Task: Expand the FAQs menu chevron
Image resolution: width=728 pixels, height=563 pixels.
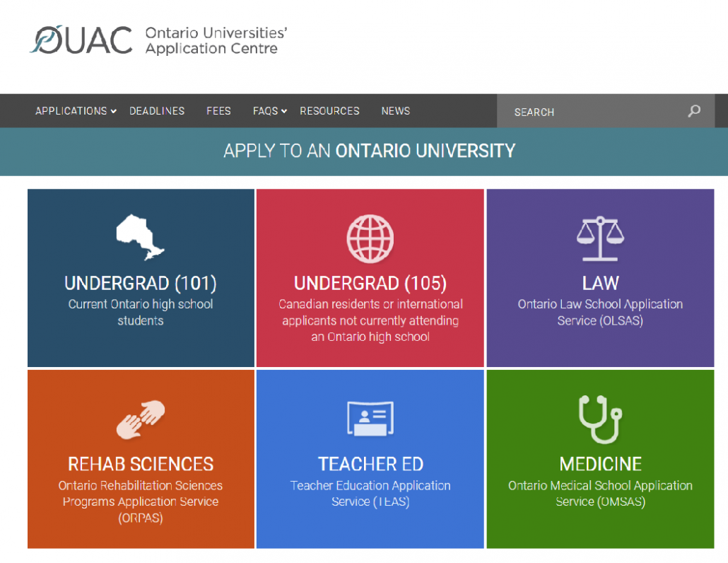Action: click(x=284, y=111)
